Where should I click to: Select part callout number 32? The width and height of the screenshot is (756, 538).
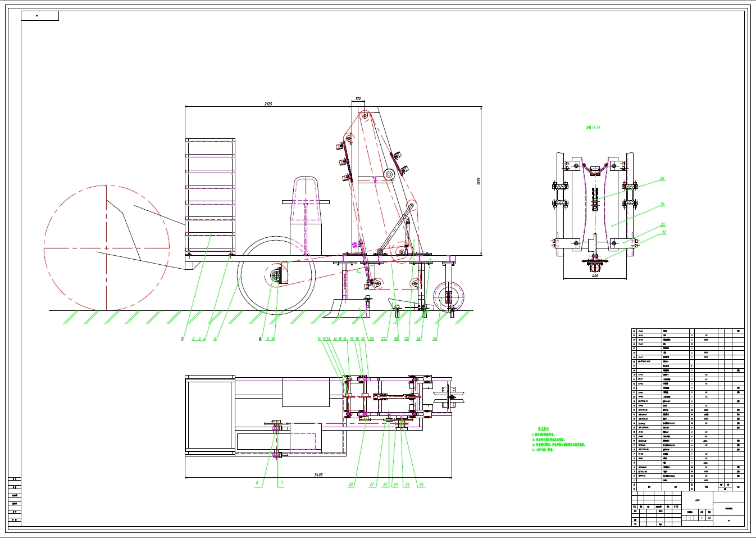[x=664, y=232]
